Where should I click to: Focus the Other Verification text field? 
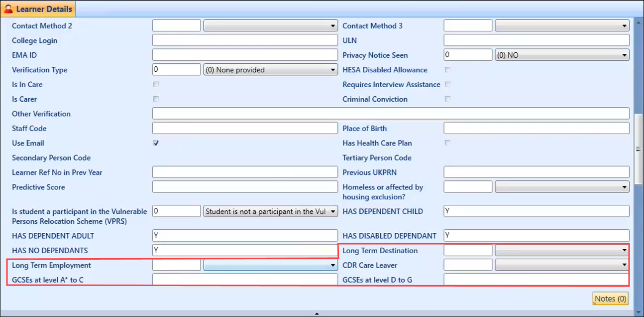[391, 114]
